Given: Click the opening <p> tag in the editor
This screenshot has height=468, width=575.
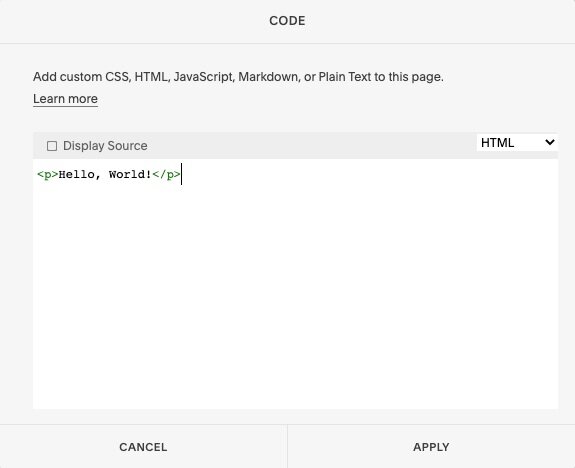Looking at the screenshot, I should (x=48, y=175).
